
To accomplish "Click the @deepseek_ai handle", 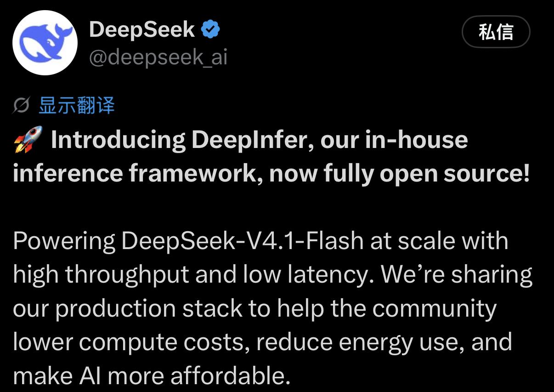I will pyautogui.click(x=158, y=58).
